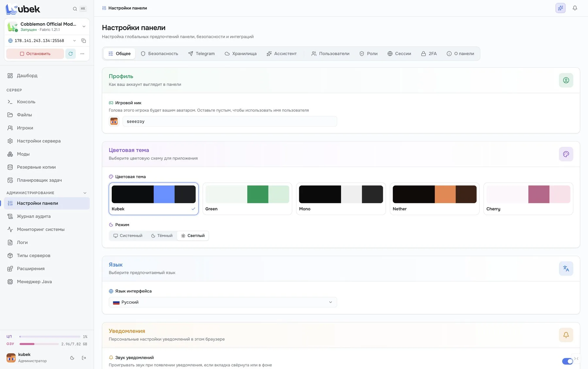Click the Игровой ник input field
This screenshot has height=369, width=588.
pos(230,121)
